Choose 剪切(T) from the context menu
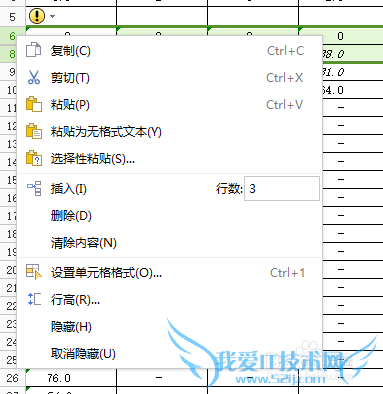Image resolution: width=383 pixels, height=394 pixels. (x=170, y=78)
